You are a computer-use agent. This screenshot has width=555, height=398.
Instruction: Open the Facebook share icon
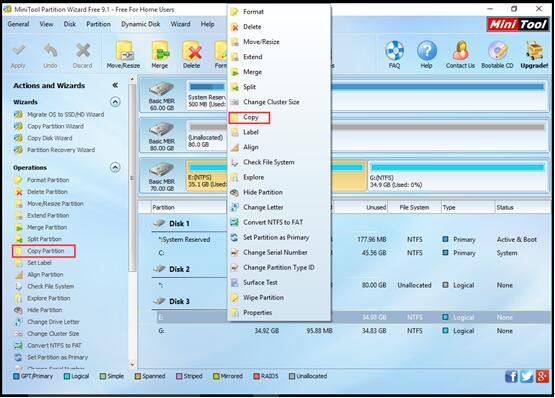511,376
